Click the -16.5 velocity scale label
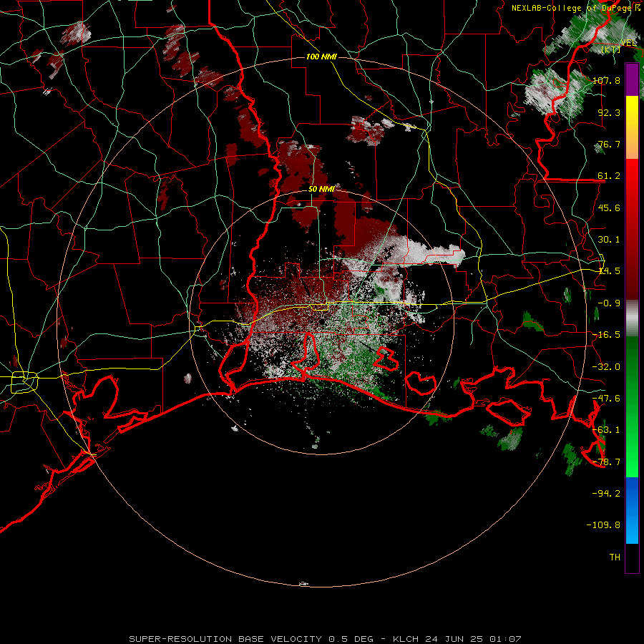The image size is (644, 644). (x=606, y=334)
